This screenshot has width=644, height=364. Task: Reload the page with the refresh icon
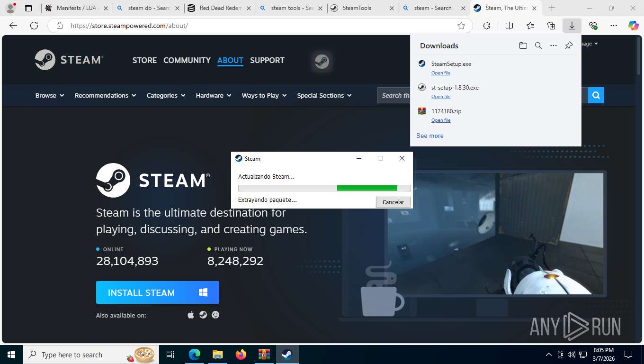pos(34,26)
